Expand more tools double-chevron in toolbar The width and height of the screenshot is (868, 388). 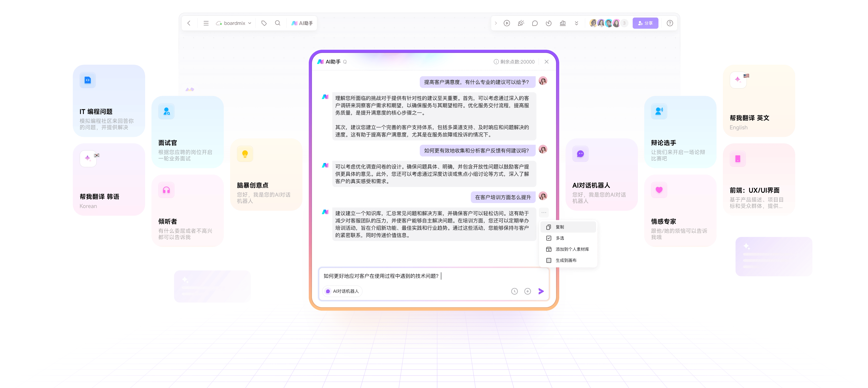tap(576, 23)
